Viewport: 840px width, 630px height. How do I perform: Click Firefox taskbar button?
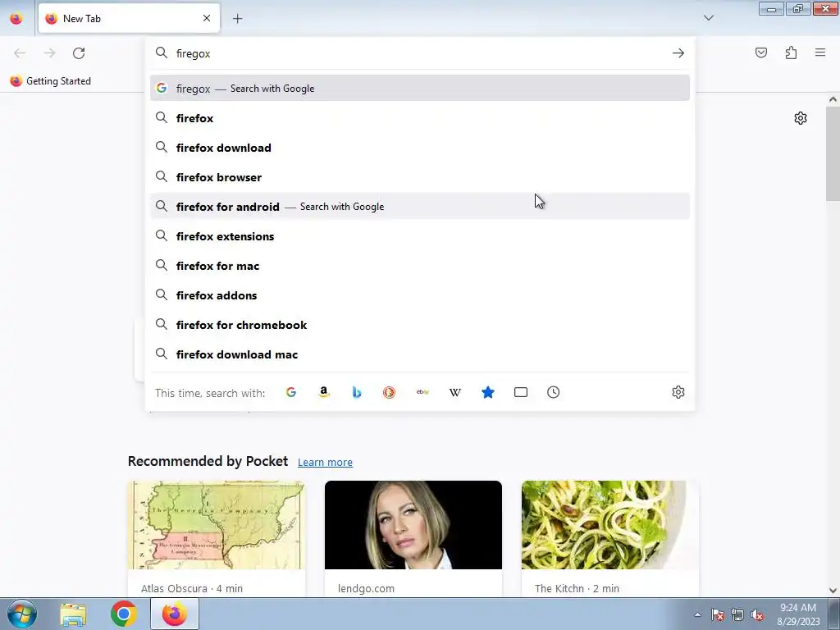click(x=175, y=614)
